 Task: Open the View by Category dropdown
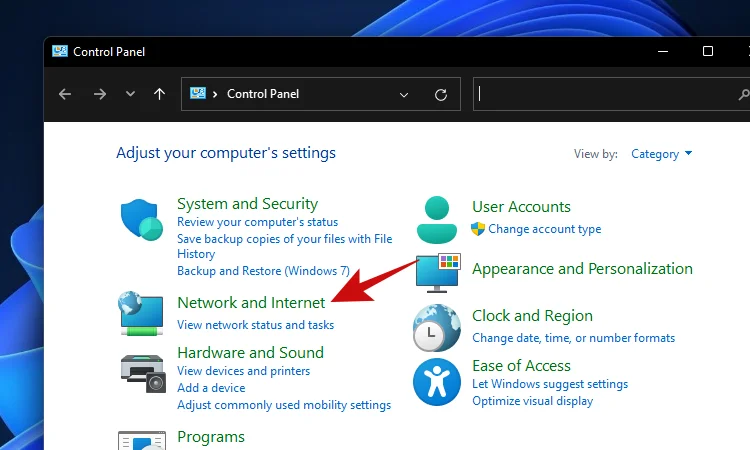(x=661, y=154)
